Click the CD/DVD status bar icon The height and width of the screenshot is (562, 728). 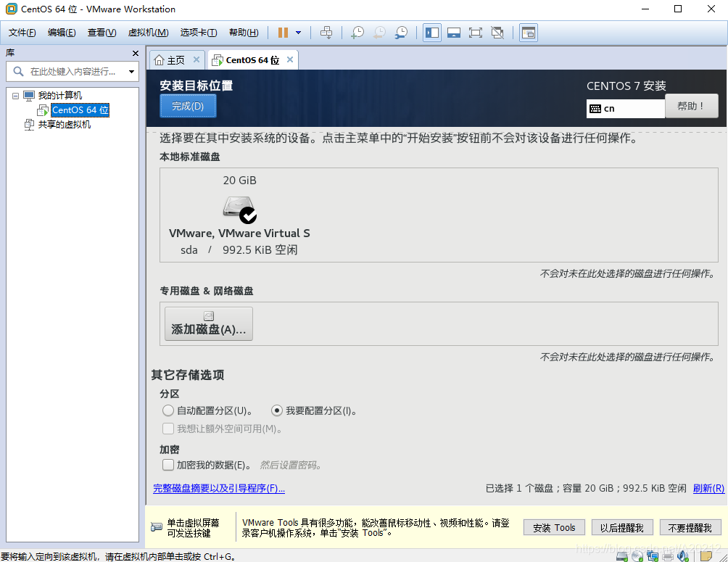pos(637,556)
